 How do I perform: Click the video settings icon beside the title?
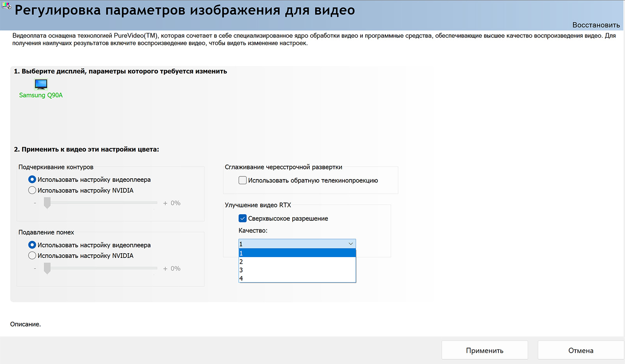coord(7,5)
